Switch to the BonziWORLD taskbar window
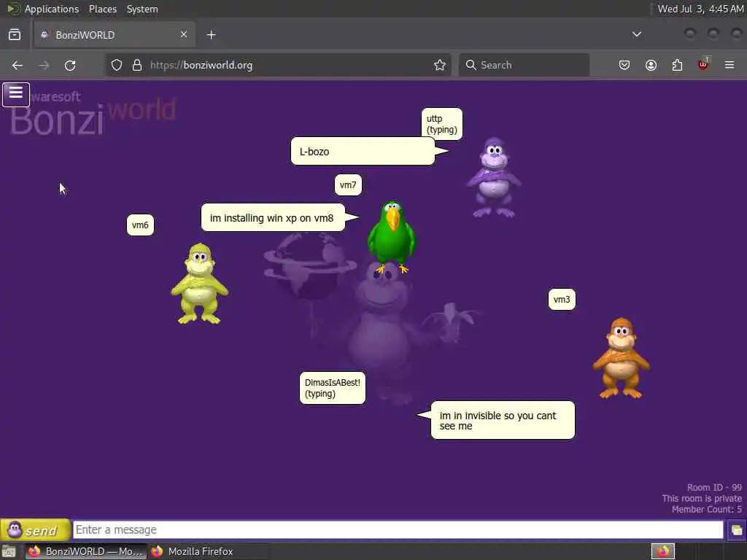Image resolution: width=747 pixels, height=560 pixels. tap(86, 551)
